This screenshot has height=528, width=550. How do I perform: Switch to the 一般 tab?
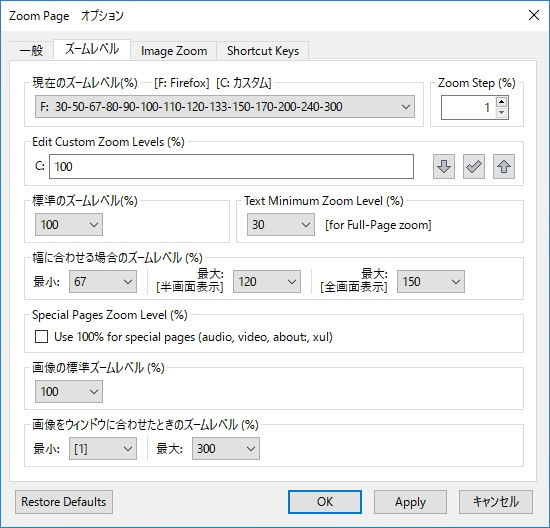pos(31,51)
